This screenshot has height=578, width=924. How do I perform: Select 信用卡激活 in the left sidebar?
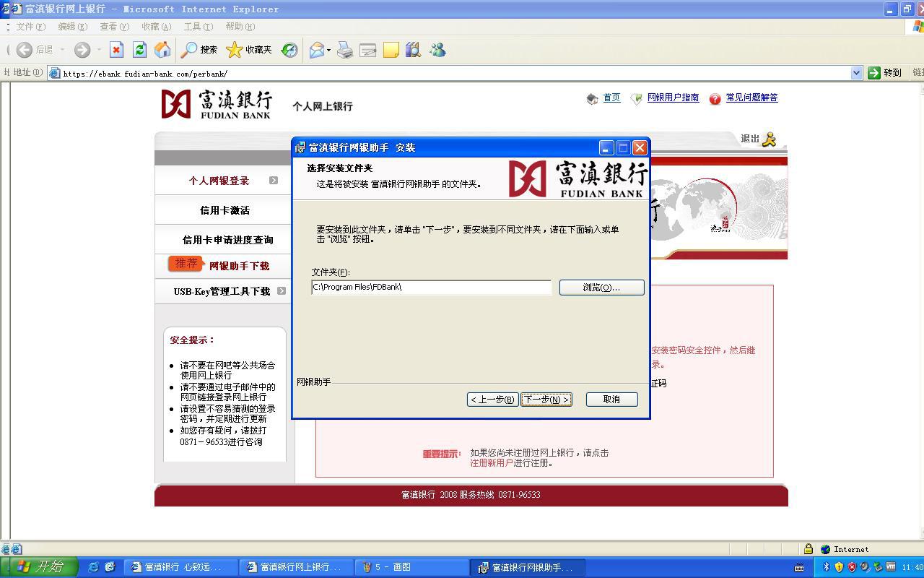click(x=225, y=210)
